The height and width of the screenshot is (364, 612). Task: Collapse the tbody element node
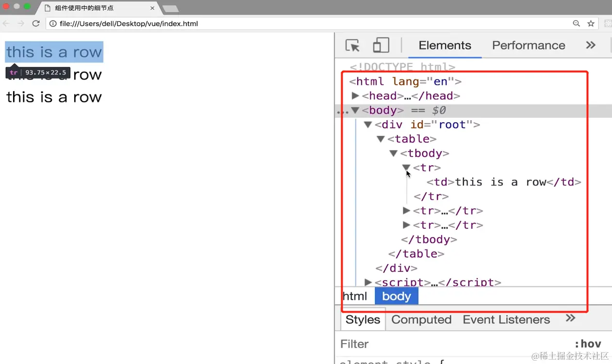point(394,153)
